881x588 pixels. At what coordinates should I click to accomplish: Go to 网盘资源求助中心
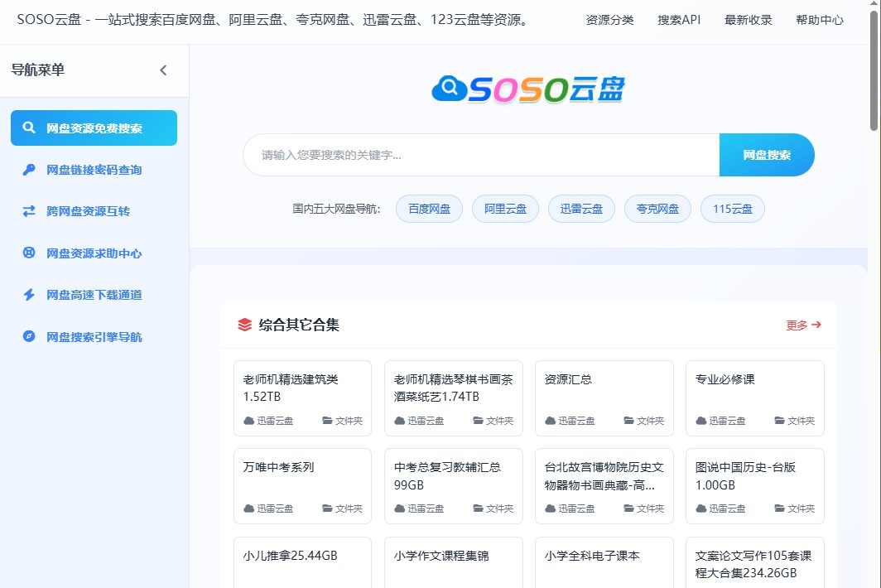pos(94,253)
